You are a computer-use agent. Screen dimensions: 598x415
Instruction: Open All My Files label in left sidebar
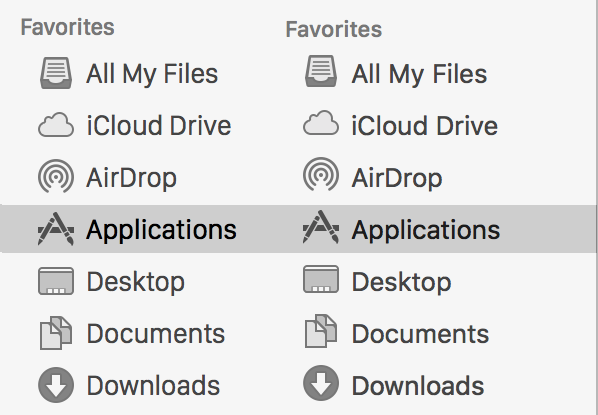(152, 74)
